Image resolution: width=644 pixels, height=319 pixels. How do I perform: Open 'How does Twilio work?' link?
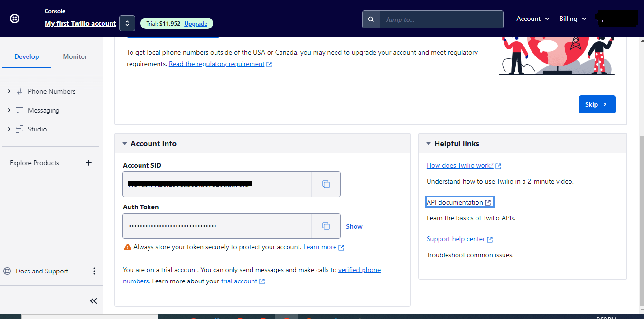[x=460, y=165]
